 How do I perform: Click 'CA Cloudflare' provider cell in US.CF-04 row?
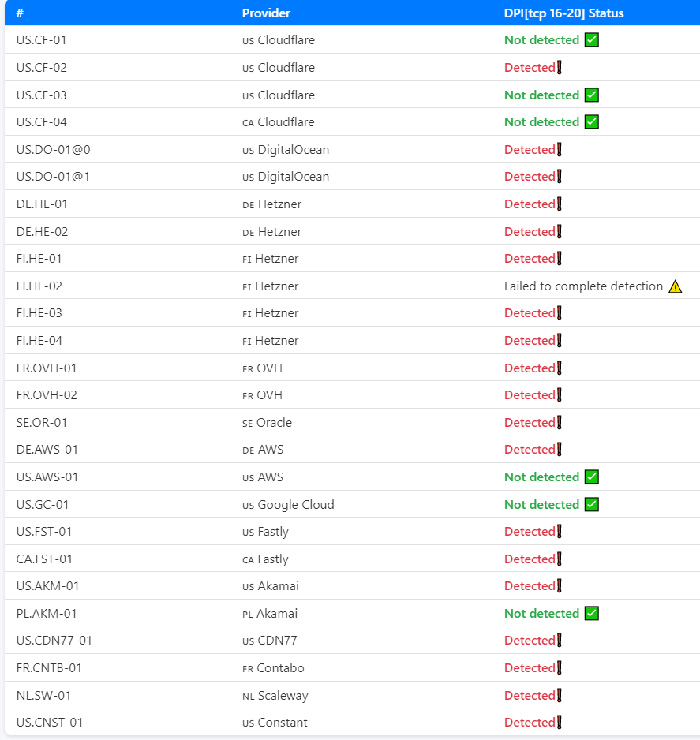(x=279, y=122)
